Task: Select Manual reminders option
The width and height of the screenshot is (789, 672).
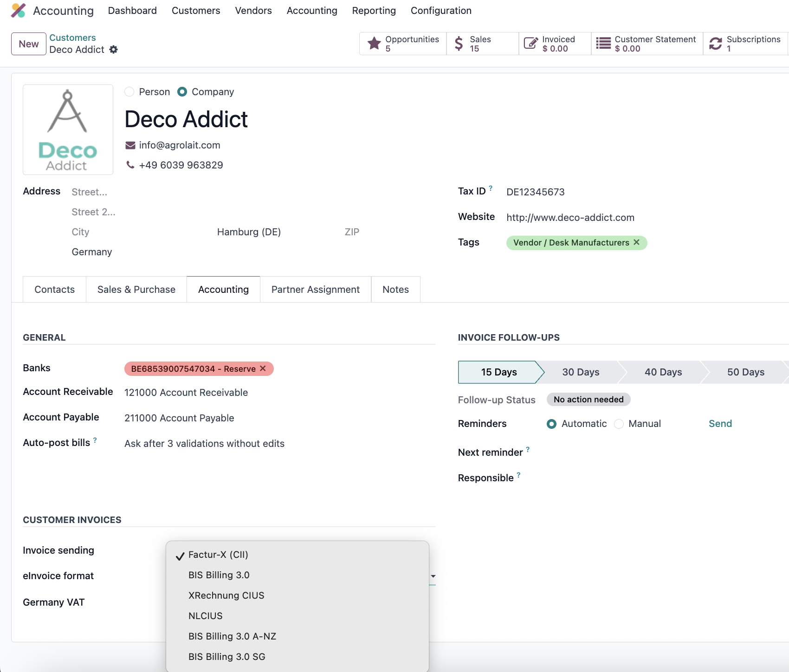Action: tap(619, 424)
